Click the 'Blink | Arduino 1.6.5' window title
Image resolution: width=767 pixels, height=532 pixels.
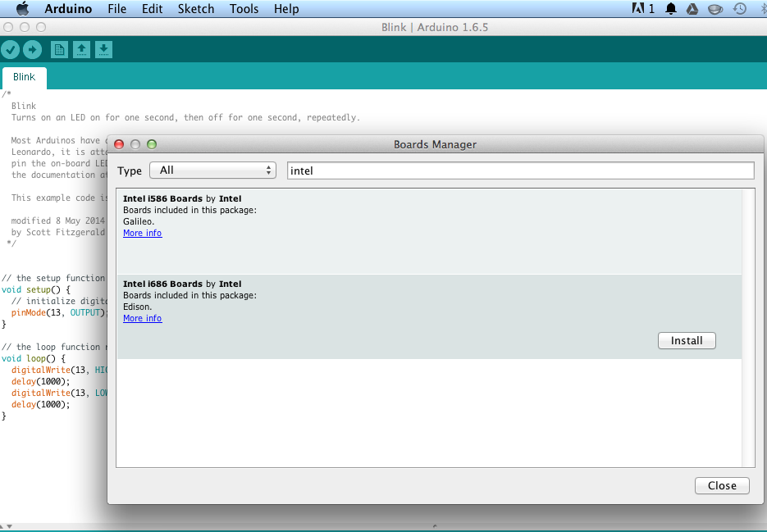coord(435,27)
